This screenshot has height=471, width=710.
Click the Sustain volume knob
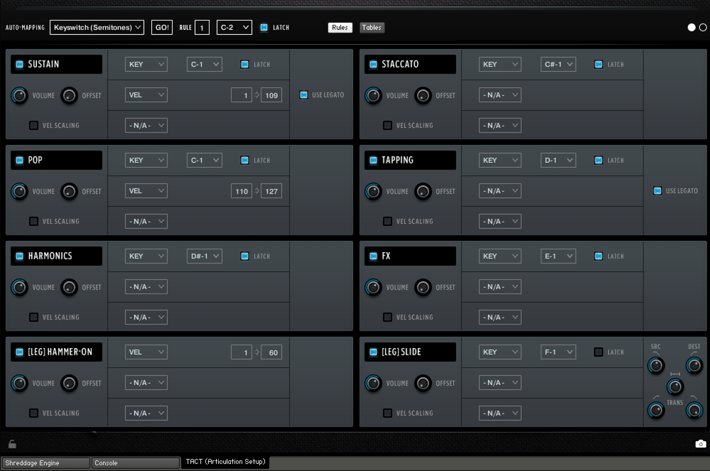pos(19,95)
